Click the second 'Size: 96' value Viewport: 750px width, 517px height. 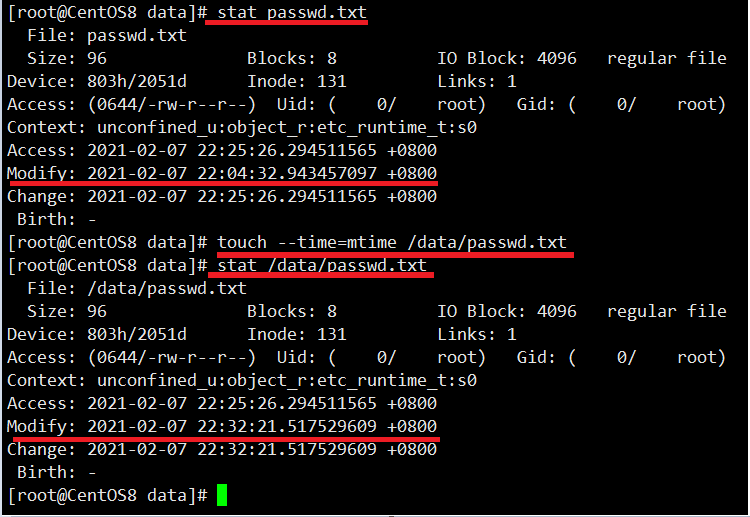(x=67, y=311)
